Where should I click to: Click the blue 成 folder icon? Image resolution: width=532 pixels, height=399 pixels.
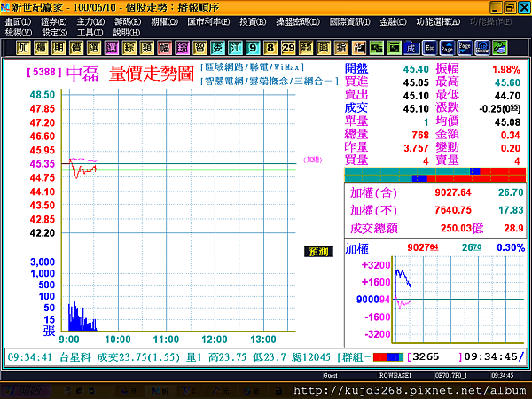411,48
